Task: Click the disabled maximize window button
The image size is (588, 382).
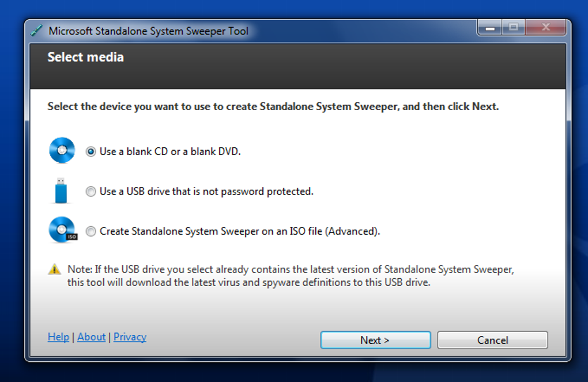Action: pos(514,27)
